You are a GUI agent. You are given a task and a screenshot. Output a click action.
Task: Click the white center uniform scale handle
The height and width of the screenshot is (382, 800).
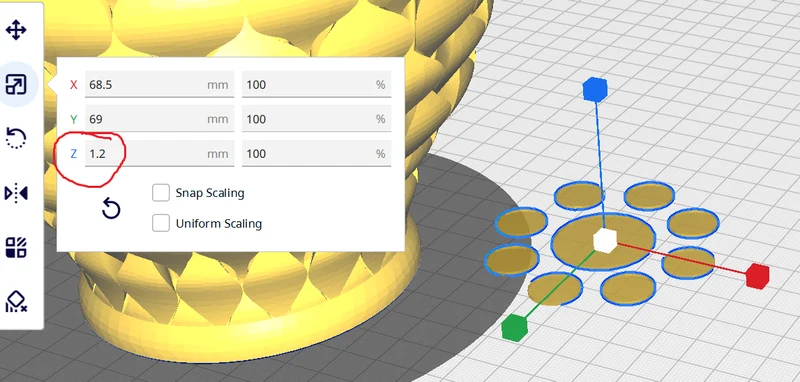coord(605,240)
